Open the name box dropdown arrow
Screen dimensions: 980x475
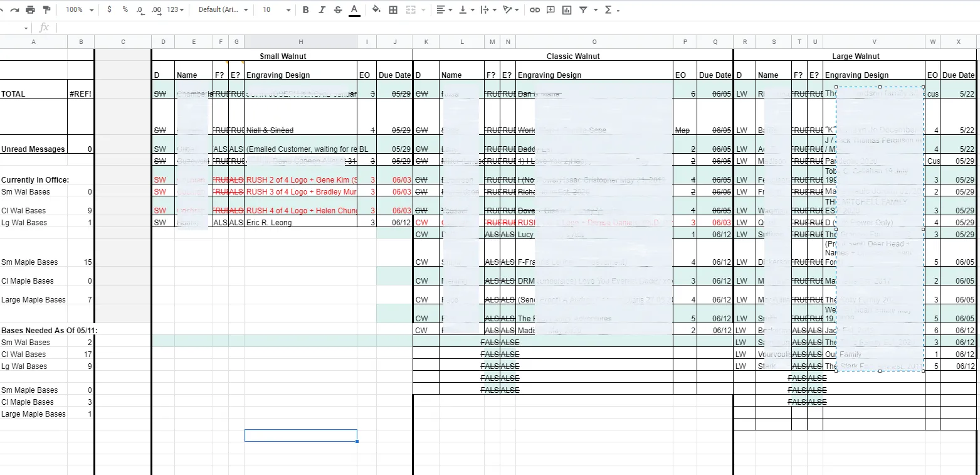[x=26, y=28]
